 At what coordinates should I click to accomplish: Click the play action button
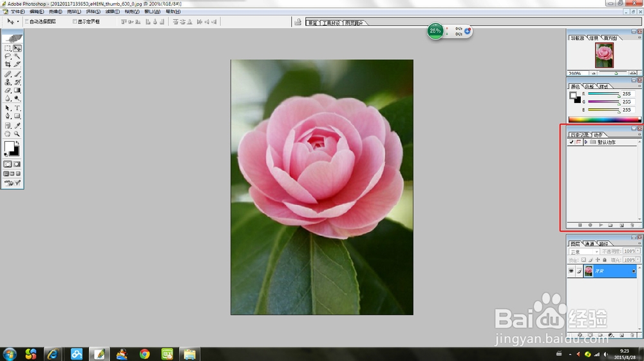tap(600, 226)
